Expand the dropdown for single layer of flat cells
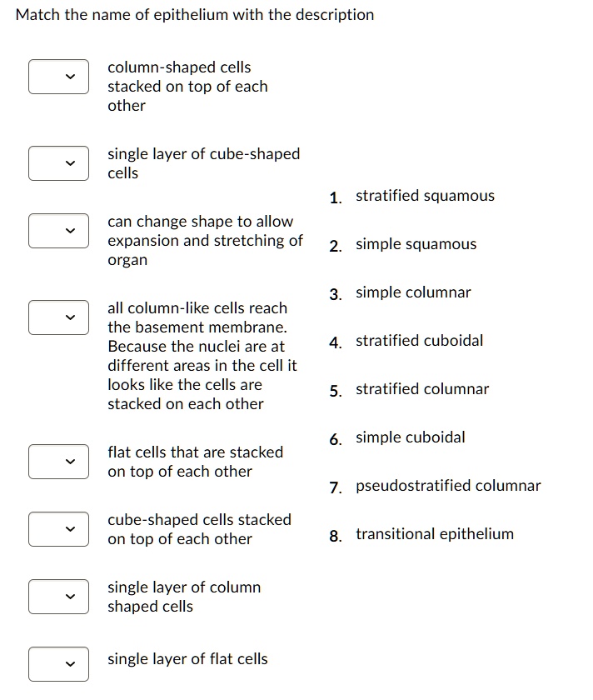This screenshot has width=593, height=700. 58,664
